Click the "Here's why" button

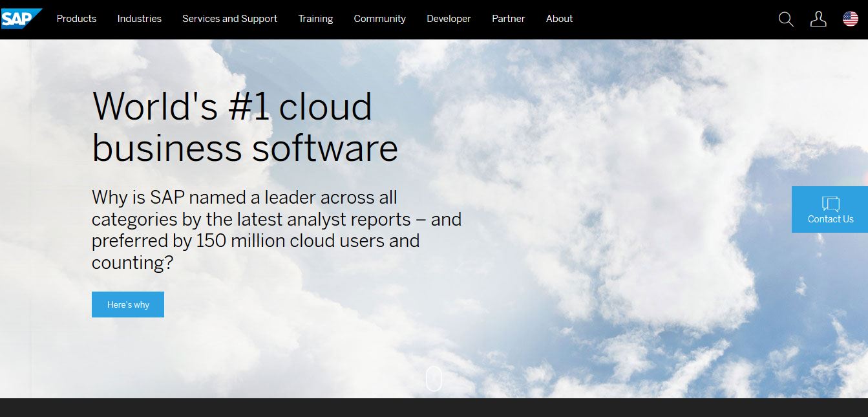pos(128,305)
